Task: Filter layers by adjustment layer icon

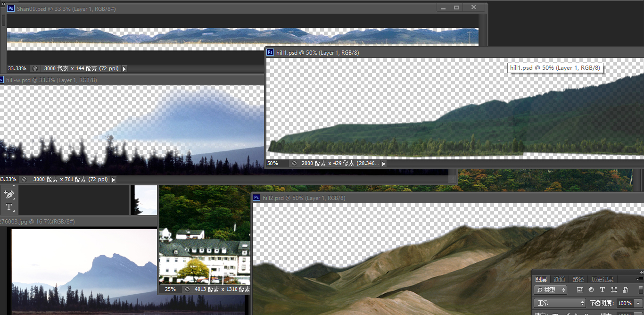Action: coord(591,290)
